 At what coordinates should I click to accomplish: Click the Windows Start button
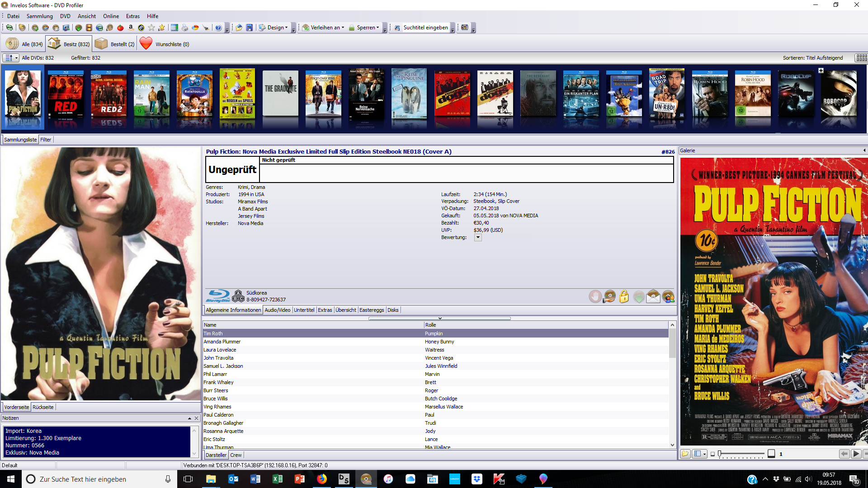point(11,479)
